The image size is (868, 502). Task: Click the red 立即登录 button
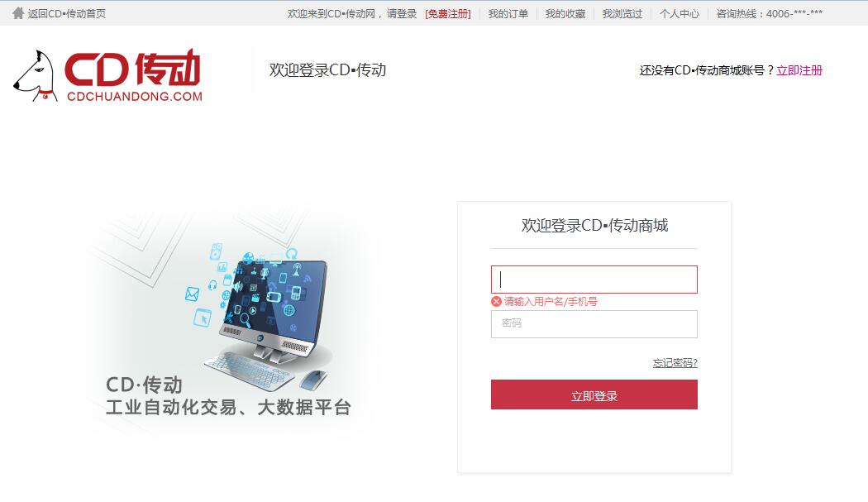(594, 394)
